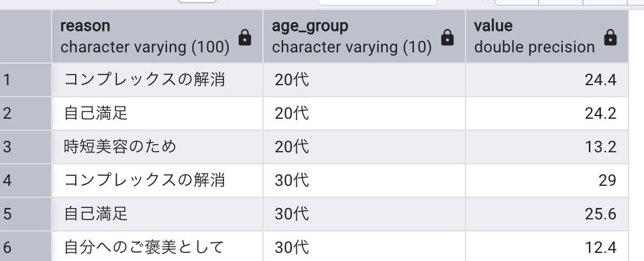Image resolution: width=644 pixels, height=261 pixels.
Task: Select row number 2
Action: [x=25, y=113]
